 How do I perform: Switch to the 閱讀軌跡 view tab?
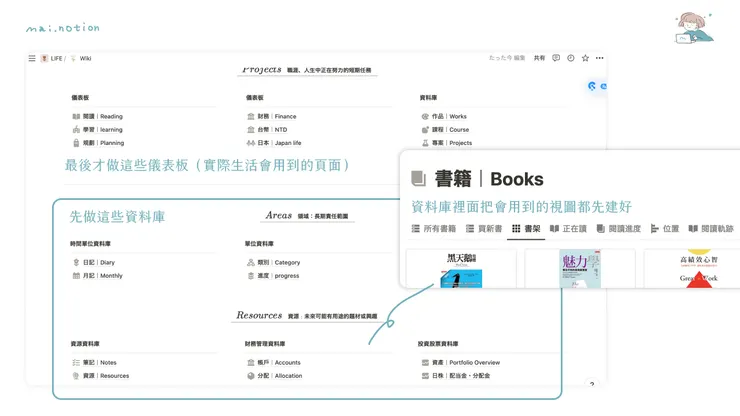[x=711, y=229]
